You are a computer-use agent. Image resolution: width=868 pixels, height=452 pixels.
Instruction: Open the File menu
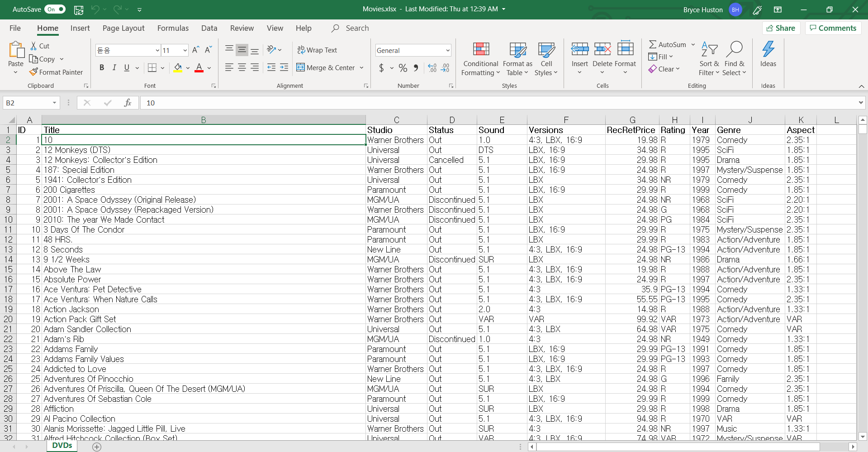(x=15, y=28)
